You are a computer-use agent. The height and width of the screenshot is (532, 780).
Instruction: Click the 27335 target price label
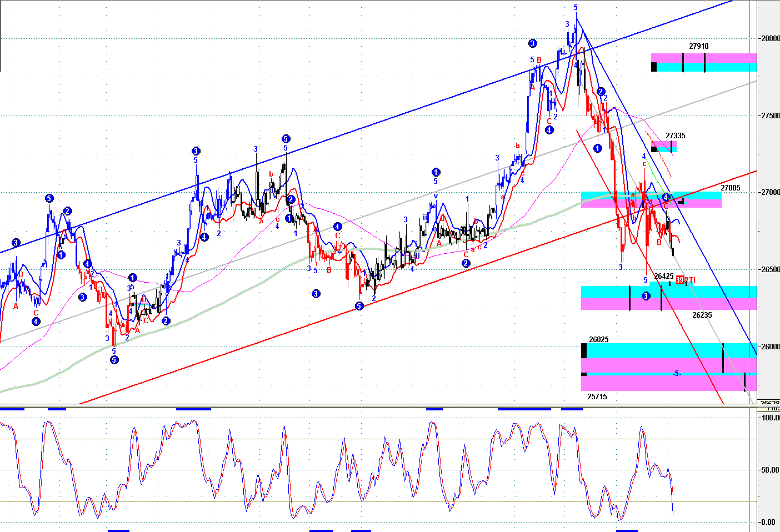pos(675,135)
